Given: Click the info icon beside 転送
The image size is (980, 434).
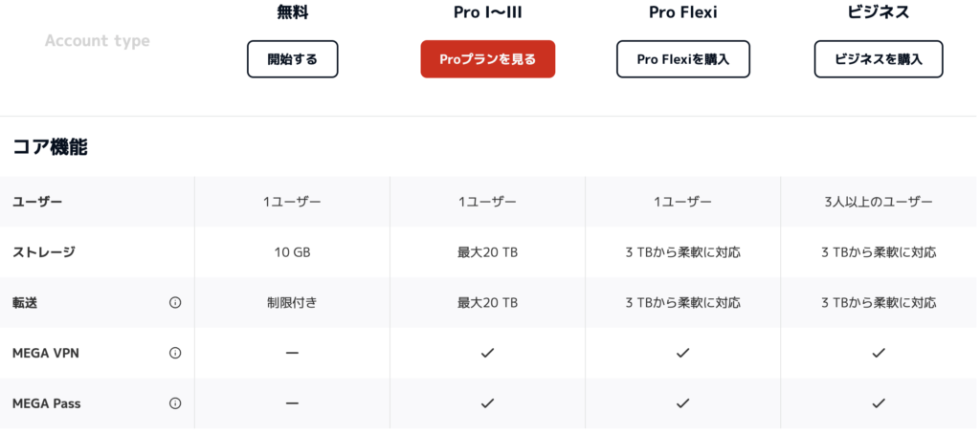Looking at the screenshot, I should click(175, 302).
